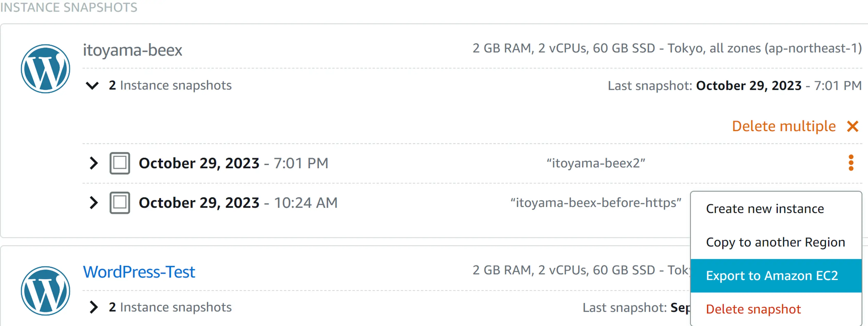The width and height of the screenshot is (868, 326).
Task: Click the itoyama-beex-before-https snapshot name
Action: point(596,203)
